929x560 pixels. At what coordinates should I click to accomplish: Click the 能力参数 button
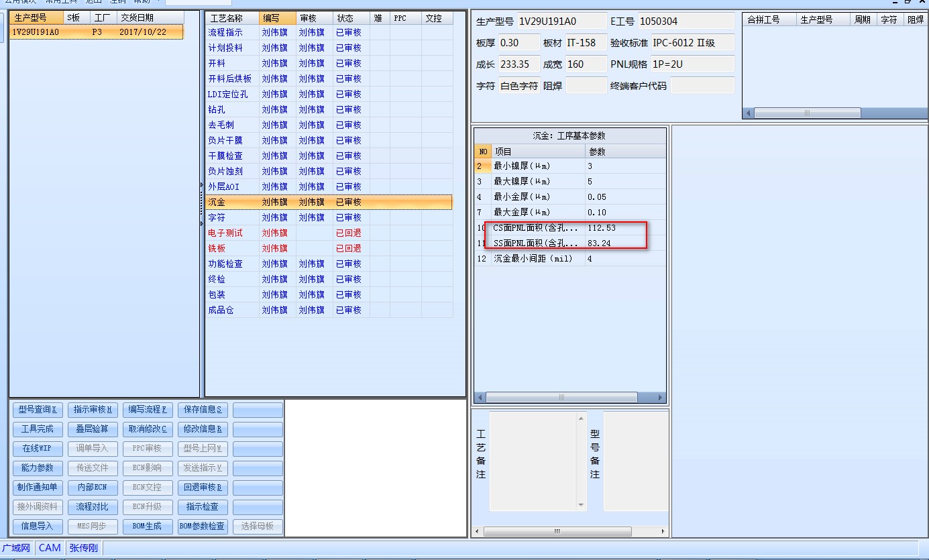click(38, 468)
